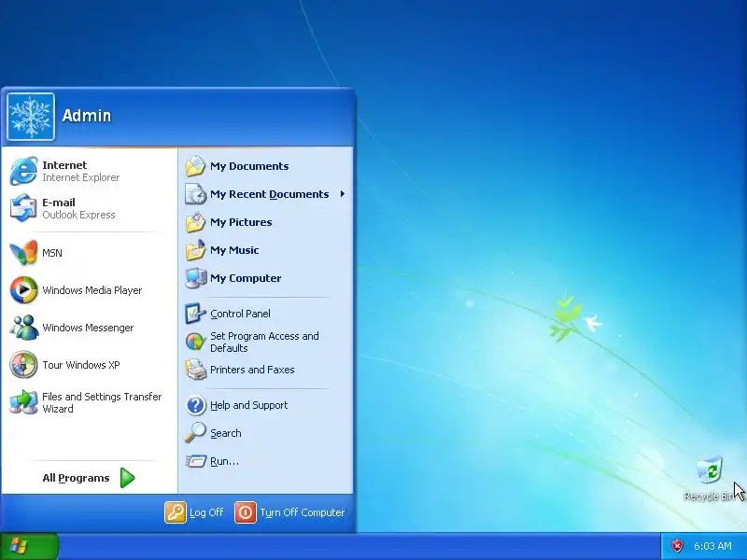
Task: Launch Windows Media Player icon
Action: [x=23, y=290]
